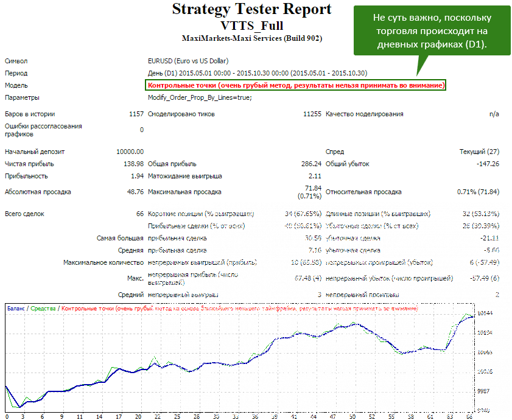
Task: Select the Матожидание выигрыша value 2.11
Action: click(x=315, y=176)
